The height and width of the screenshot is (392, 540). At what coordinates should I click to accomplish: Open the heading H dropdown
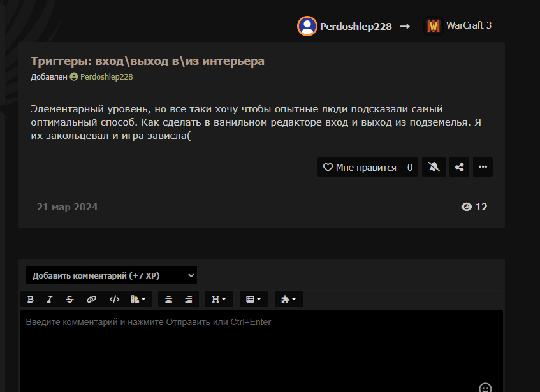pyautogui.click(x=219, y=299)
